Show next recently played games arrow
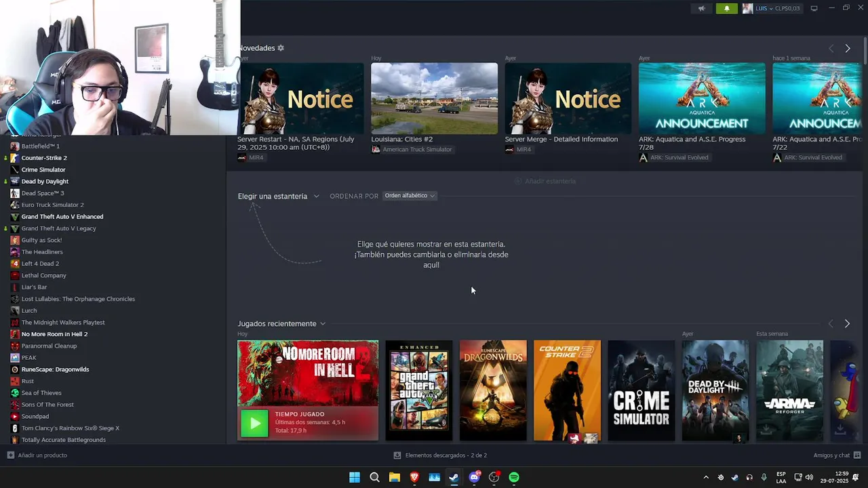The image size is (868, 488). click(x=847, y=324)
